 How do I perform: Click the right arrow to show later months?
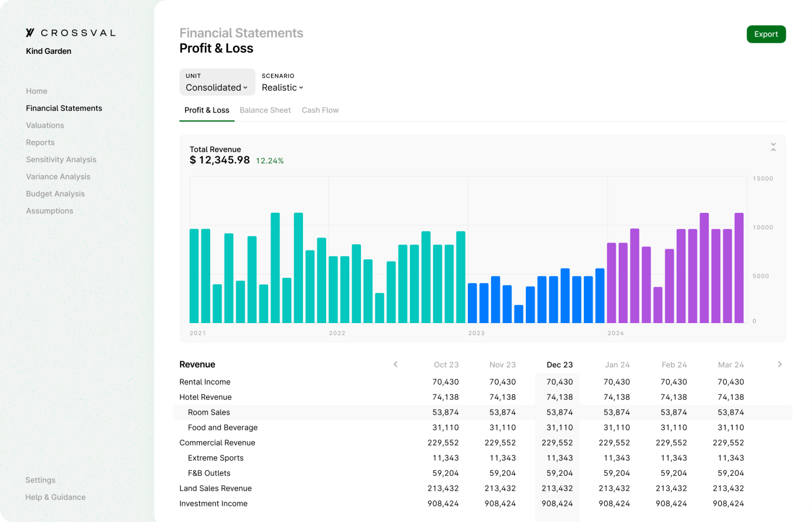[x=779, y=364]
